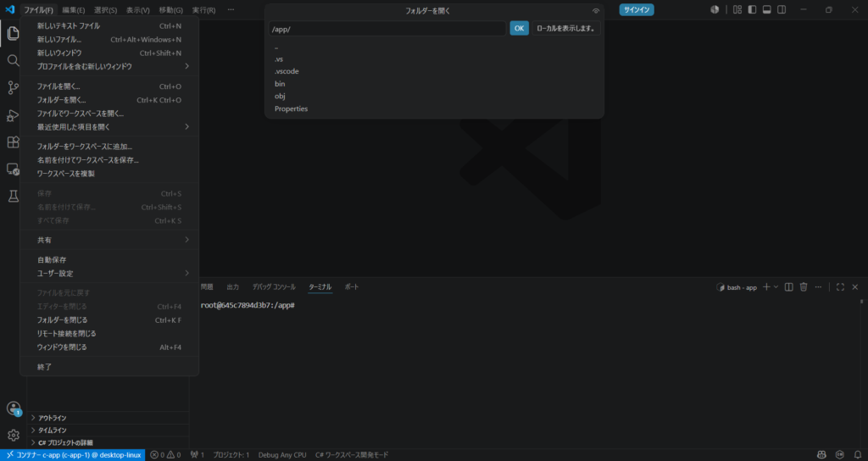Toggle hidden folders eye icon in dialog
This screenshot has height=461, width=868.
(596, 11)
